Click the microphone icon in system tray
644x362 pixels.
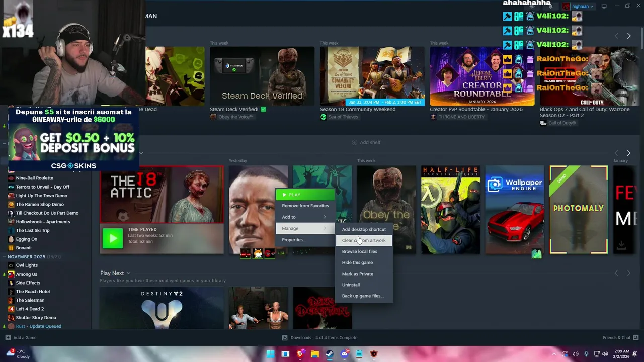pyautogui.click(x=586, y=354)
